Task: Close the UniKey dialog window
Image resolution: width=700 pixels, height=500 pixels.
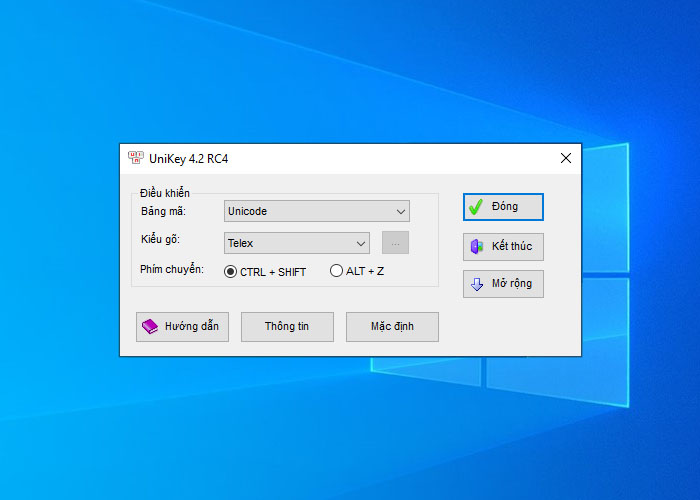Action: [x=566, y=158]
